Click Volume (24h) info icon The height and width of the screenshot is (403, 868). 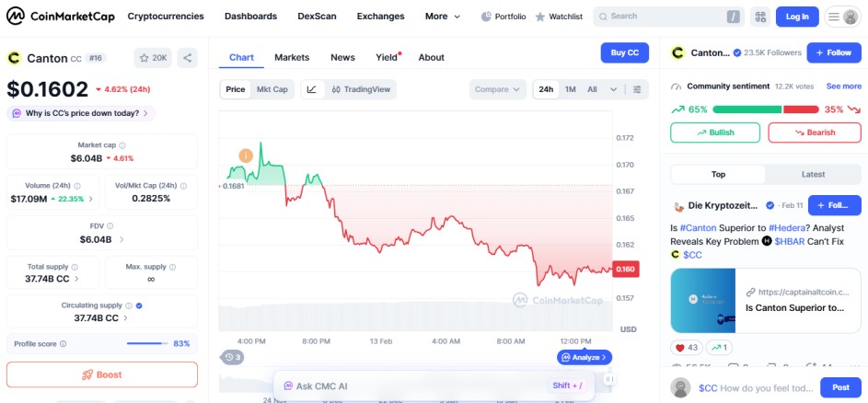point(77,186)
